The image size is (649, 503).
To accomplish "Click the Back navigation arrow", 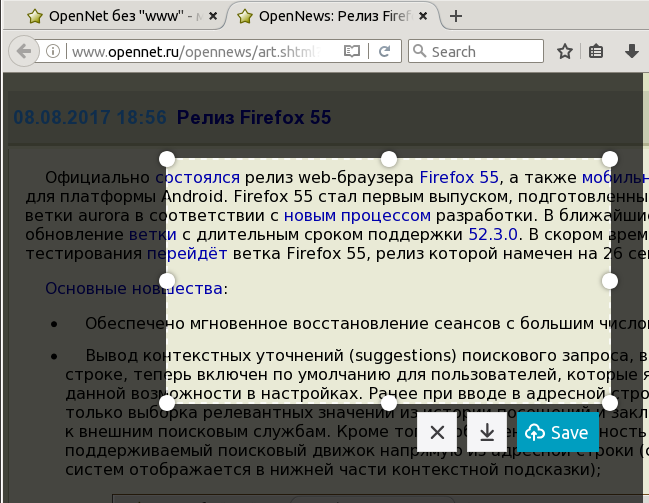I will point(24,52).
